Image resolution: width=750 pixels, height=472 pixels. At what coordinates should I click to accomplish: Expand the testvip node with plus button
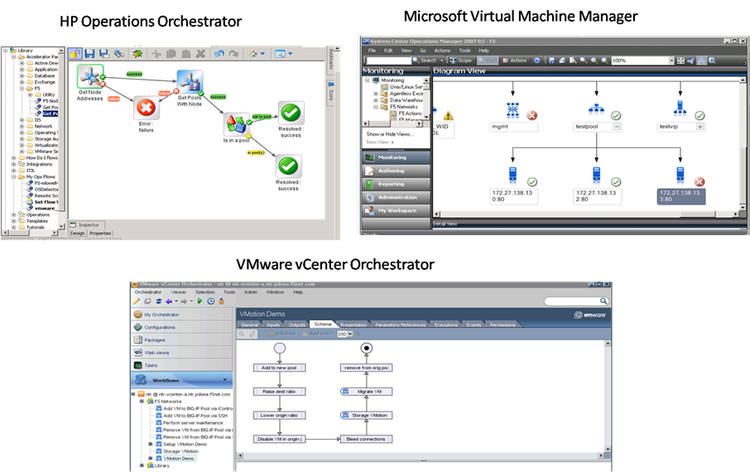(700, 127)
